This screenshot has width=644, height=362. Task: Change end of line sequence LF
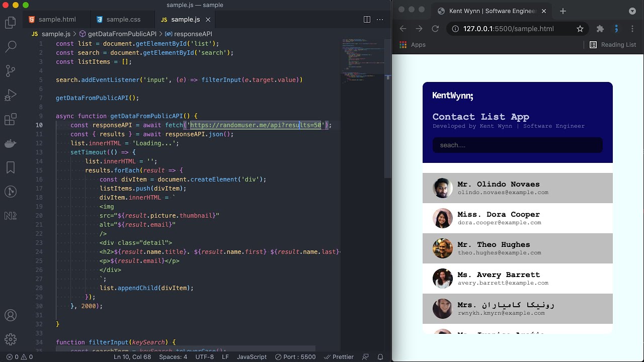pyautogui.click(x=225, y=357)
